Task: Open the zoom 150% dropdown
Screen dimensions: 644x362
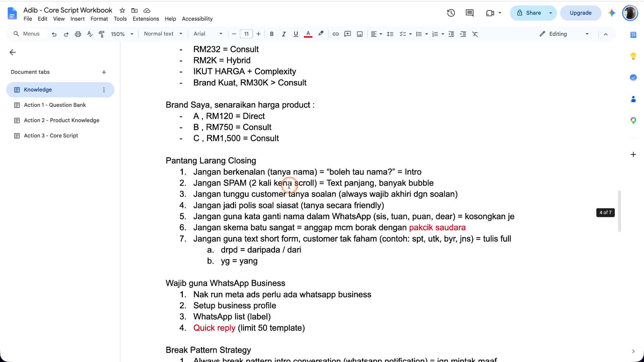Action: (x=122, y=34)
